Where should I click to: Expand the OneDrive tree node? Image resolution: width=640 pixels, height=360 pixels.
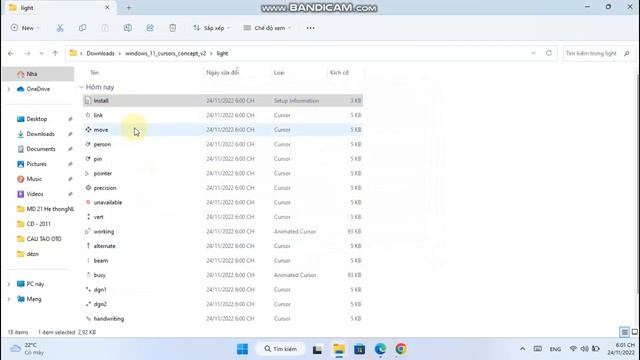9,89
